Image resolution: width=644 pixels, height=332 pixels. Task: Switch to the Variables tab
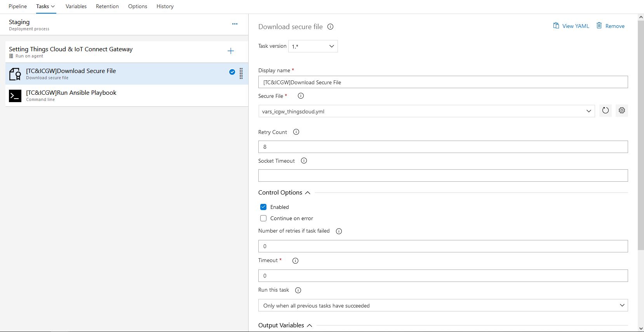76,7
